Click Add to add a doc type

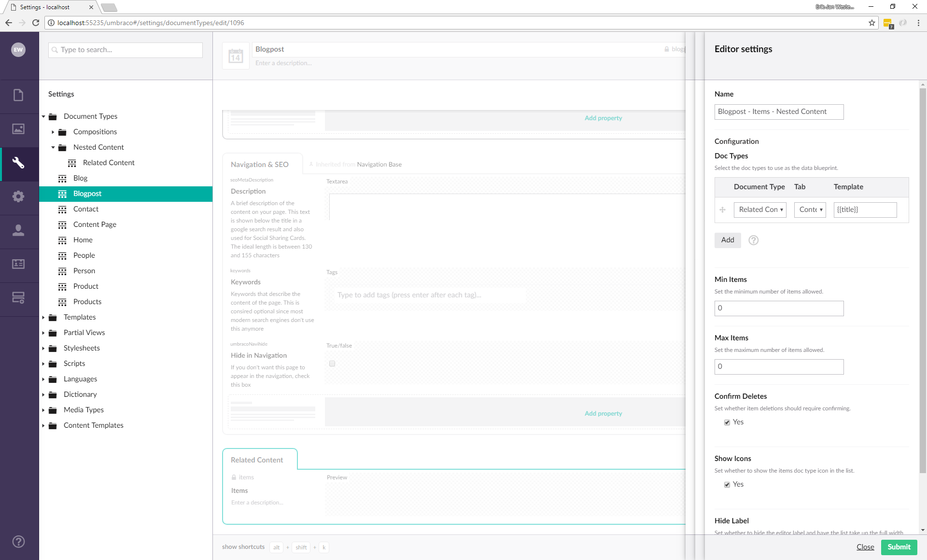(728, 240)
